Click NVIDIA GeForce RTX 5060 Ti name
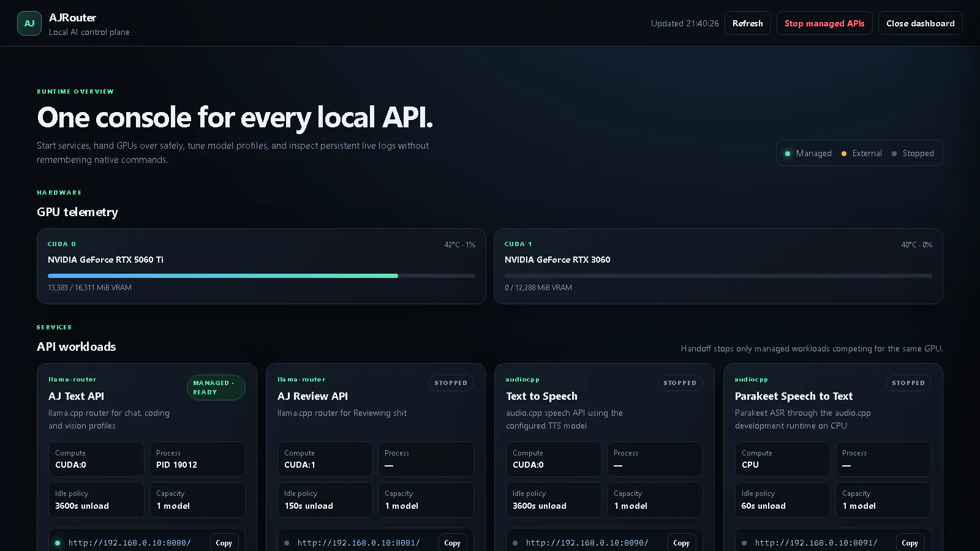This screenshot has height=551, width=980. click(106, 260)
